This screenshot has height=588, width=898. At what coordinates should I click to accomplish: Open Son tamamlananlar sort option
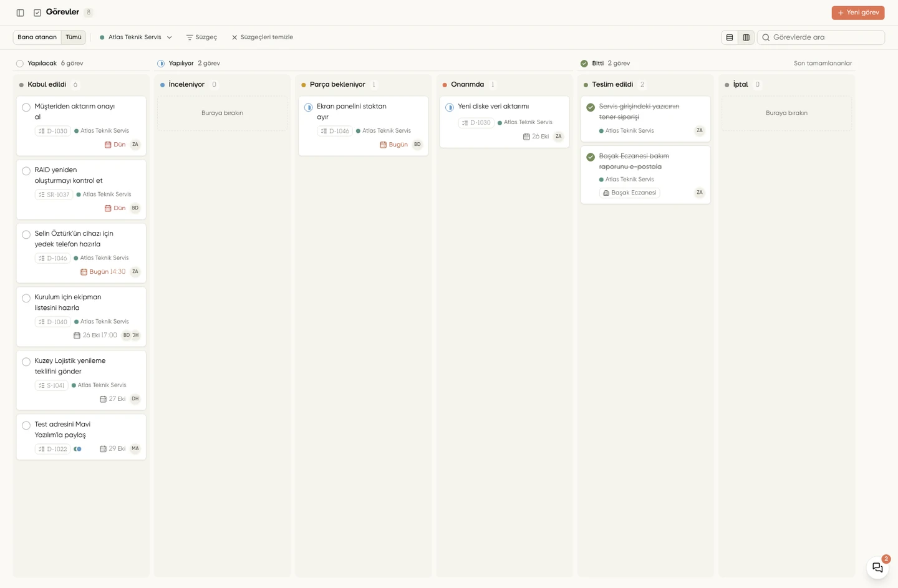(823, 64)
